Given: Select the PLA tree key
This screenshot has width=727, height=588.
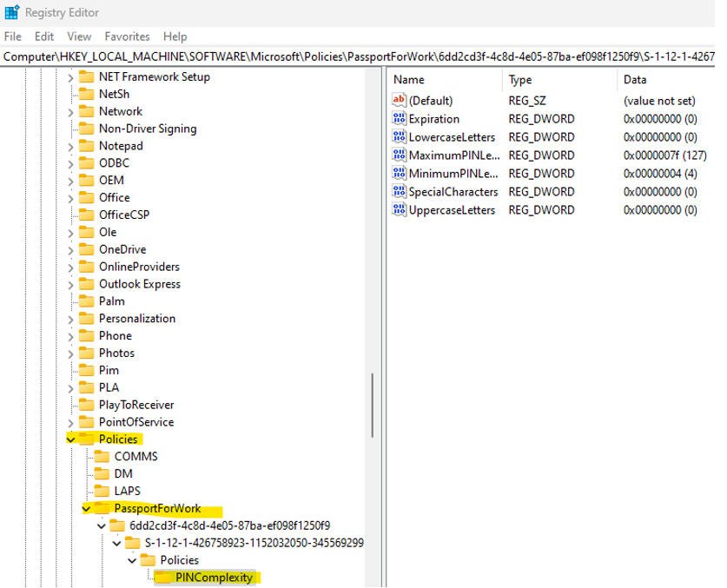Looking at the screenshot, I should [109, 387].
